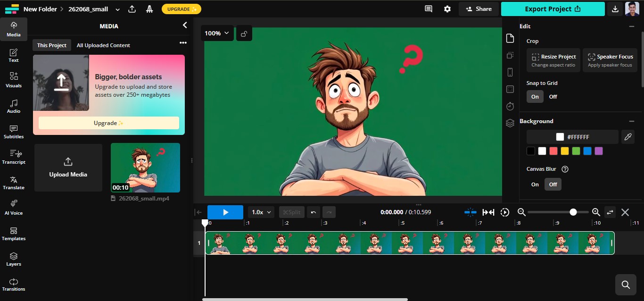Select the Audio tool from the sidebar
This screenshot has height=301, width=644.
tap(13, 107)
